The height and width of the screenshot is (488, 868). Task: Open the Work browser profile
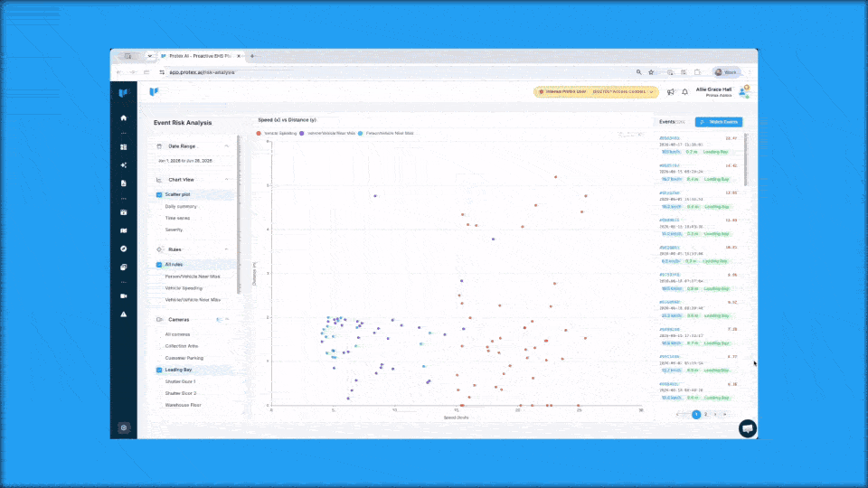(x=726, y=72)
